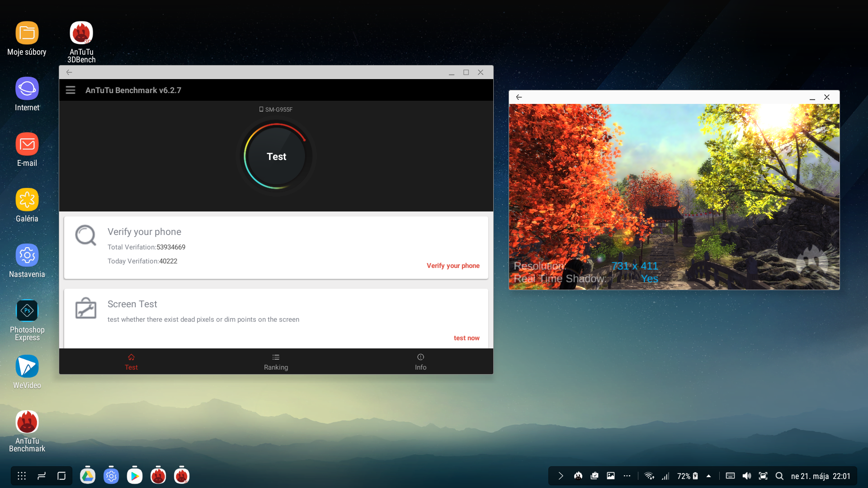Screen dimensions: 868x488
Task: Switch to the Ranking tab
Action: (276, 361)
